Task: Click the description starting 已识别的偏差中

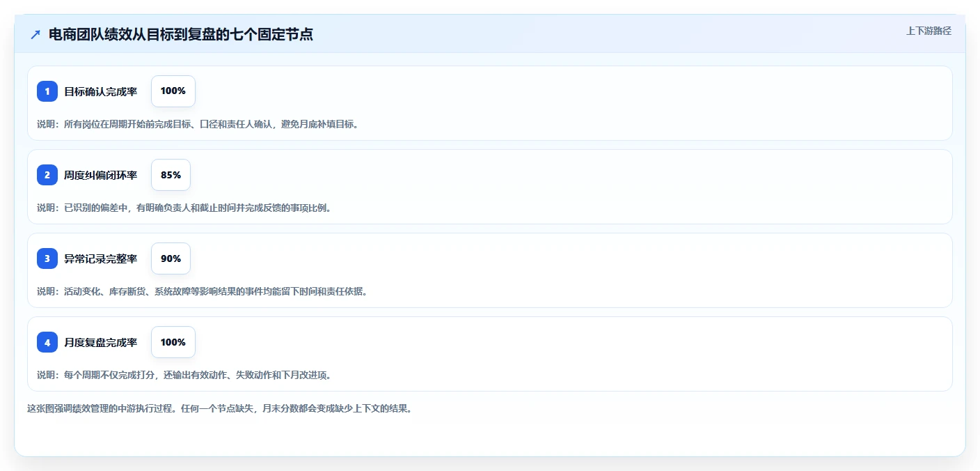Action: click(184, 208)
